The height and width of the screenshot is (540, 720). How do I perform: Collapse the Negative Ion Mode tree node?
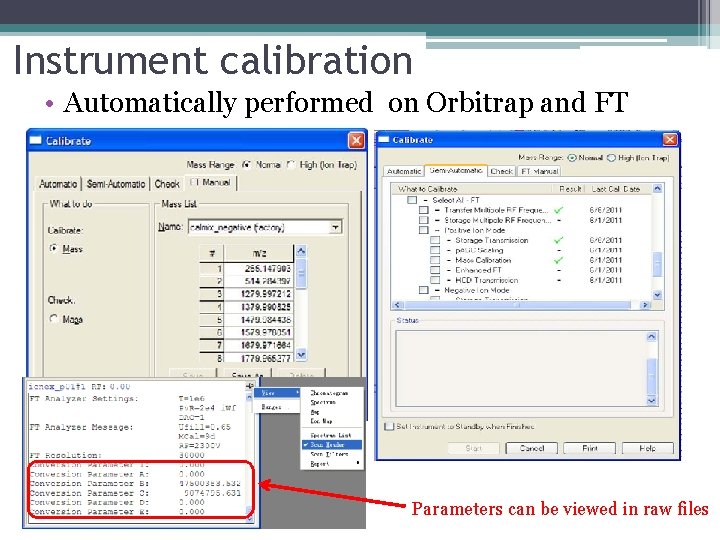(437, 290)
